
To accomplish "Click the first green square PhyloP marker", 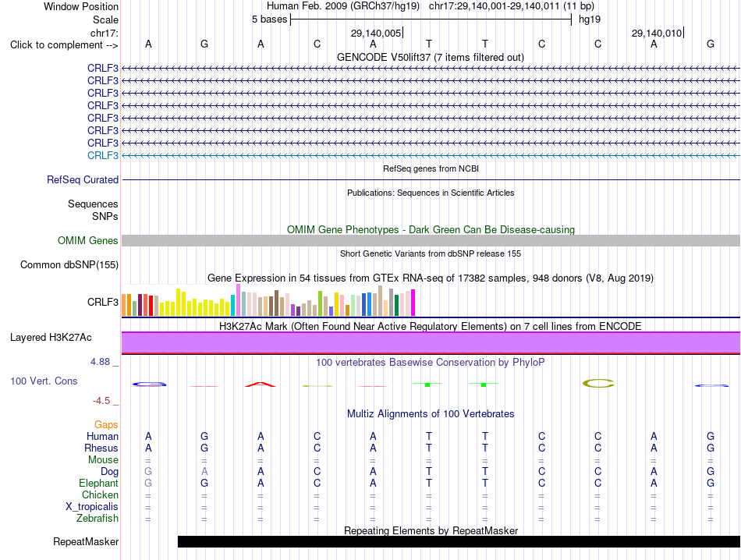I will 427,385.
